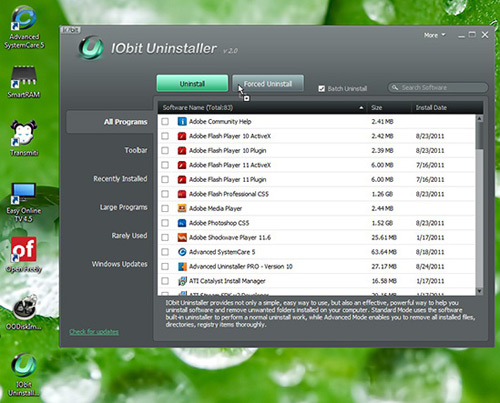Click the Adobe Flash Player 10 Plugin icon
Image resolution: width=500 pixels, height=403 pixels.
pos(182,150)
